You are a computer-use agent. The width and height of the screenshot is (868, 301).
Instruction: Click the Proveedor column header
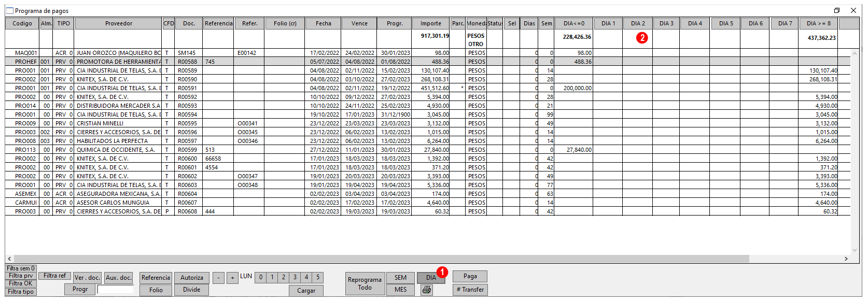click(119, 23)
